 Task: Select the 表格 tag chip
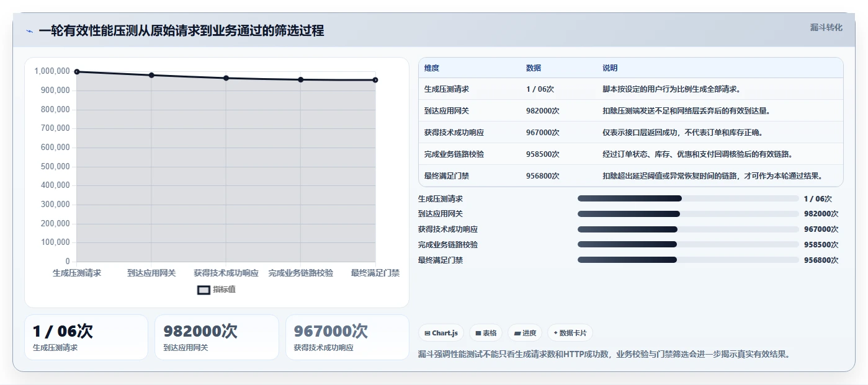(x=486, y=333)
